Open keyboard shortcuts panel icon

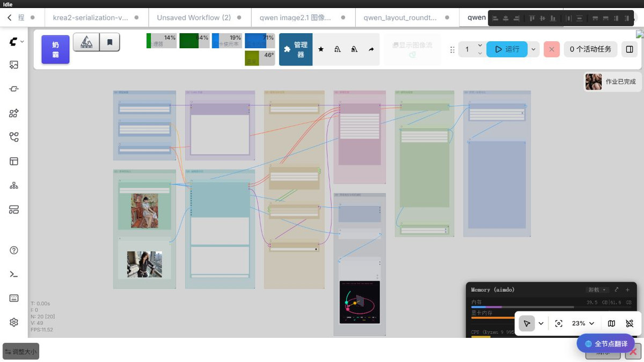14,298
